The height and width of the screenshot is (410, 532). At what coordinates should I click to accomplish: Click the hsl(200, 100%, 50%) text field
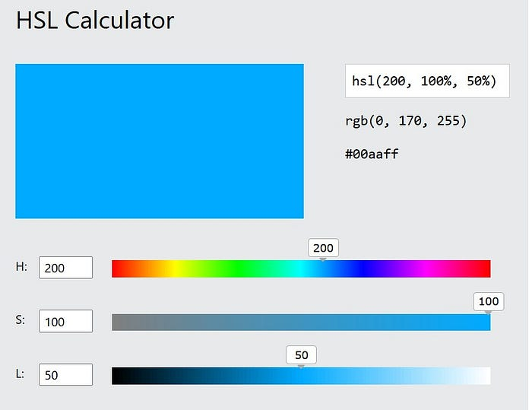[x=426, y=81]
